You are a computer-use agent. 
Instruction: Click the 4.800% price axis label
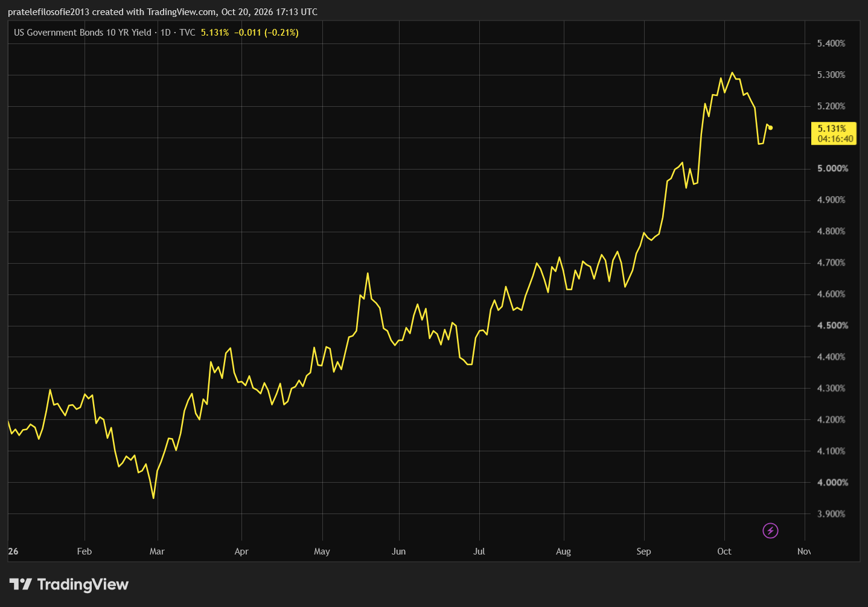(x=831, y=231)
